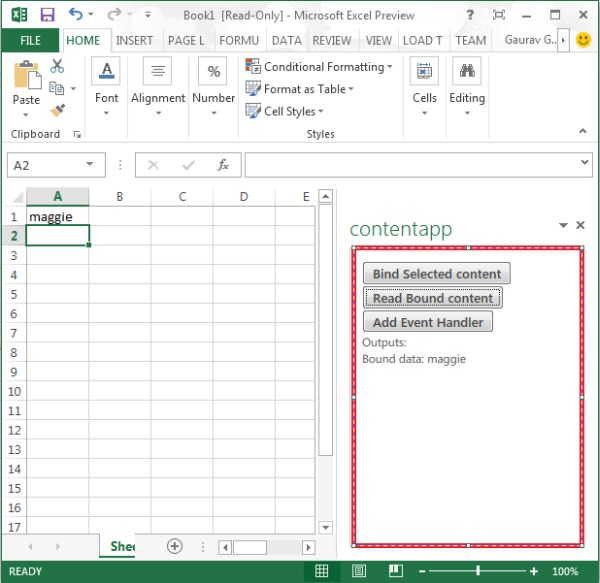Switch to Page Break Preview icon

coord(396,571)
